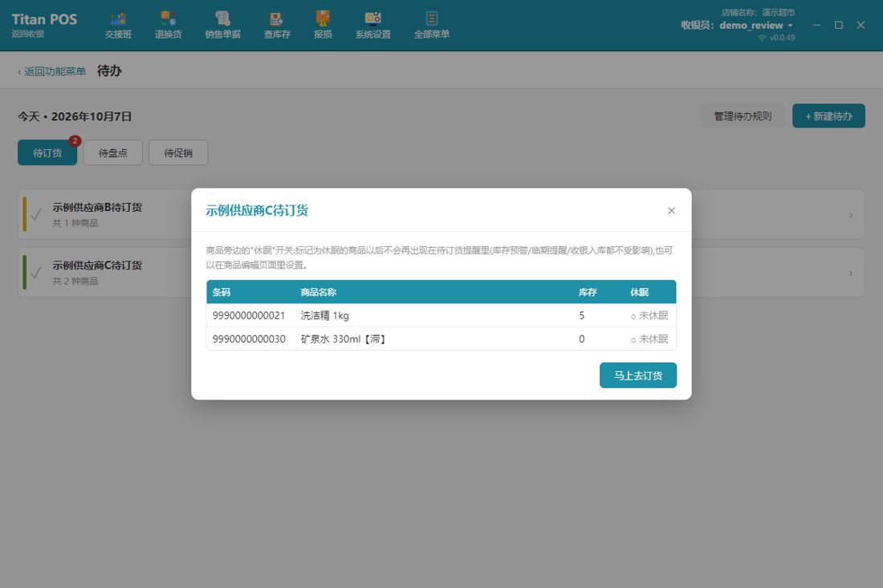
Task: Click the 返回收银 link under the logo
Action: point(27,34)
